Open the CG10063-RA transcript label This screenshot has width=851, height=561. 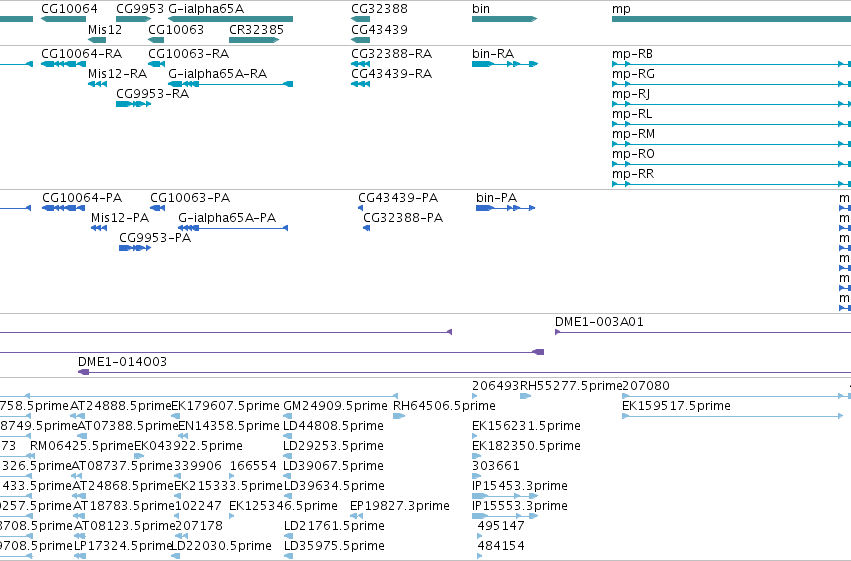[188, 54]
